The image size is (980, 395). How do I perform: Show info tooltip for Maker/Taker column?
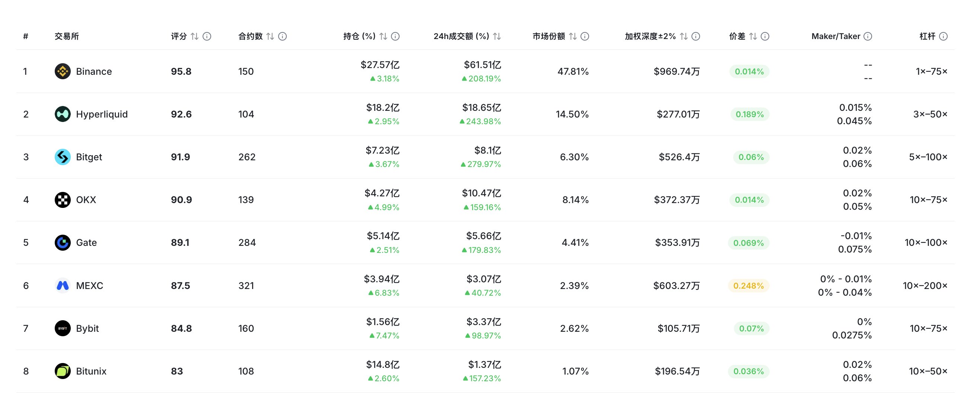(868, 36)
